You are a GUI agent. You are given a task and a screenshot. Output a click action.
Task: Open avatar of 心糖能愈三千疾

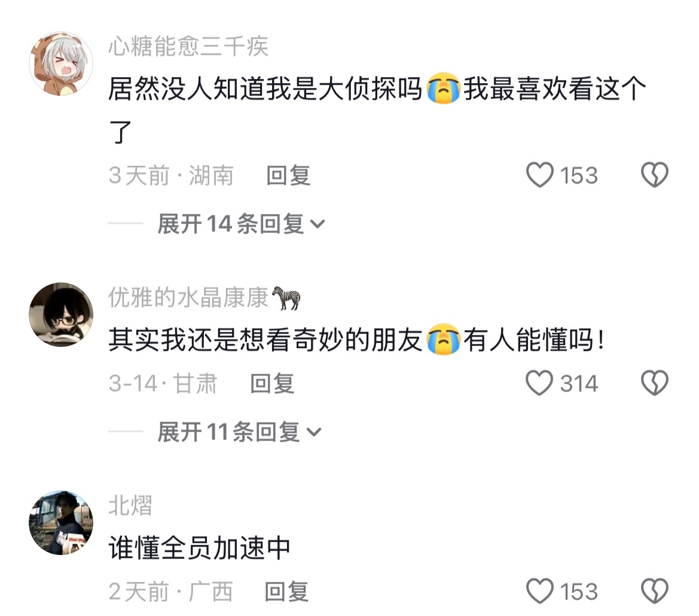coord(61,63)
